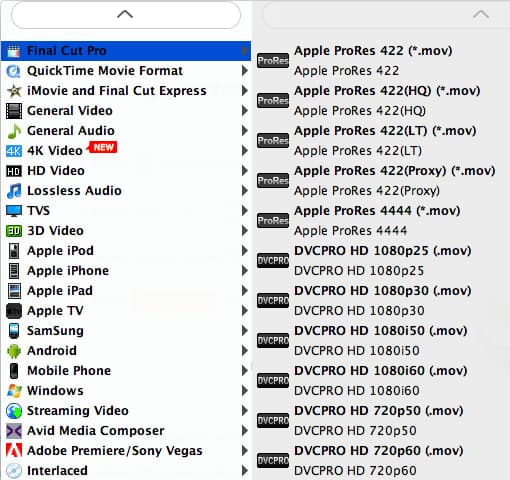Click the SamSung phone icon
Image resolution: width=510 pixels, height=480 pixels.
click(x=14, y=331)
